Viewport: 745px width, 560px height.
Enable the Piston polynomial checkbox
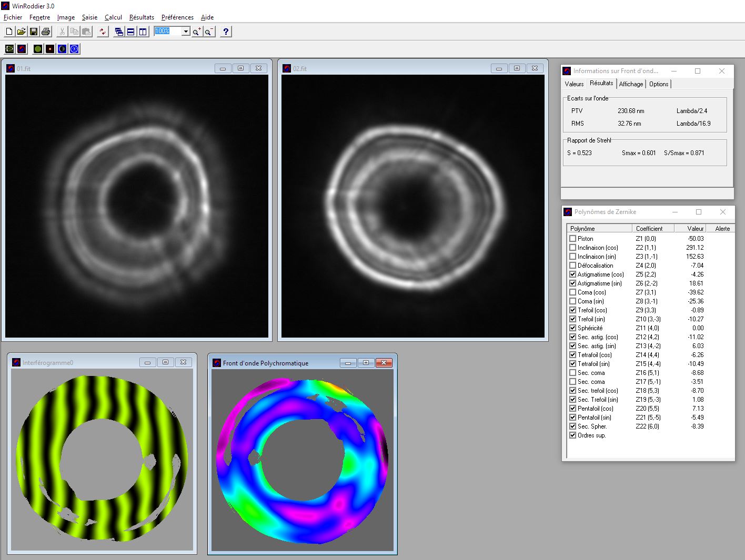[x=572, y=239]
